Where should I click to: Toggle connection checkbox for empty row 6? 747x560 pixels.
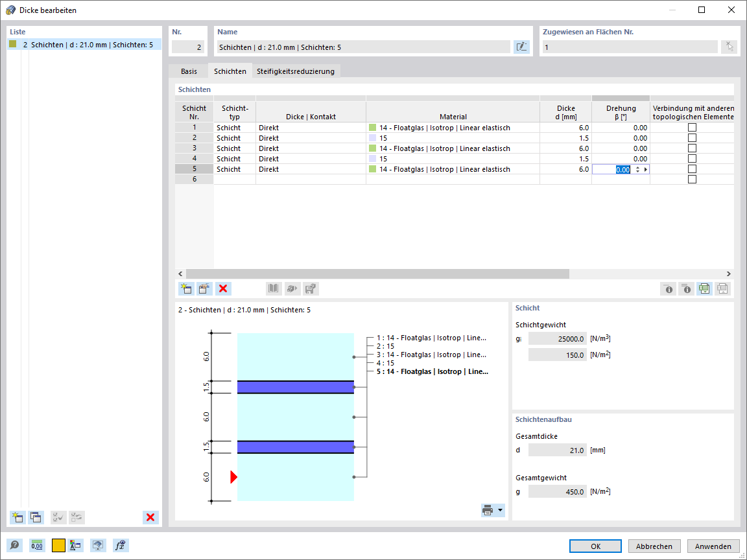tap(693, 180)
